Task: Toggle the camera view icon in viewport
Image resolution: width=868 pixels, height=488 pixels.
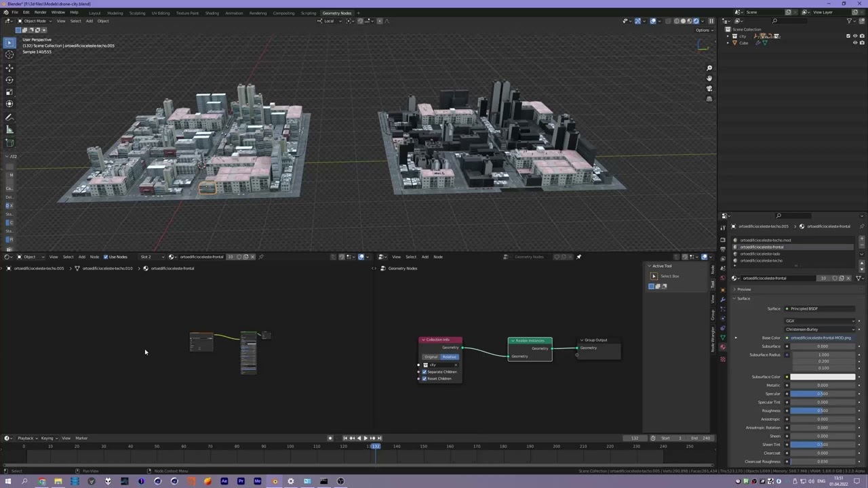Action: click(x=709, y=88)
